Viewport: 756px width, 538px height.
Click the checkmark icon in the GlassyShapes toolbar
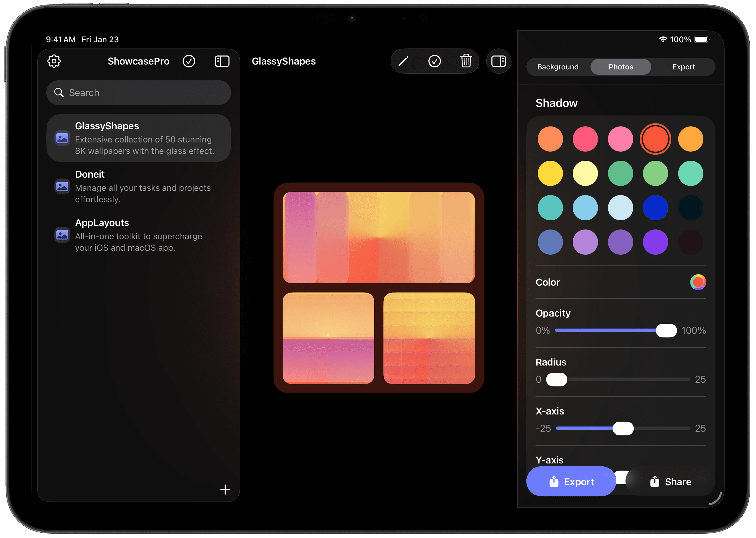point(434,61)
